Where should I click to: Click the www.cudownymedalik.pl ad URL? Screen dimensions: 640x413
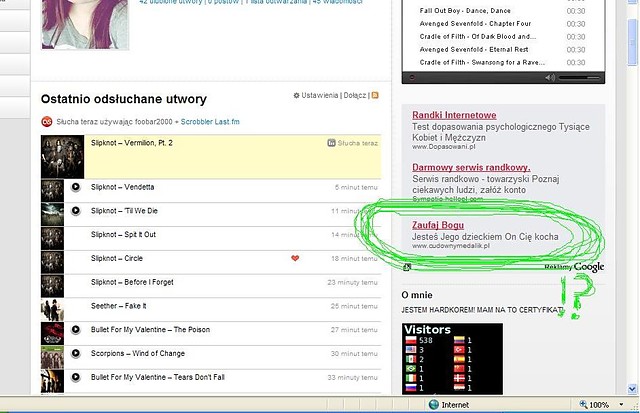click(x=451, y=246)
